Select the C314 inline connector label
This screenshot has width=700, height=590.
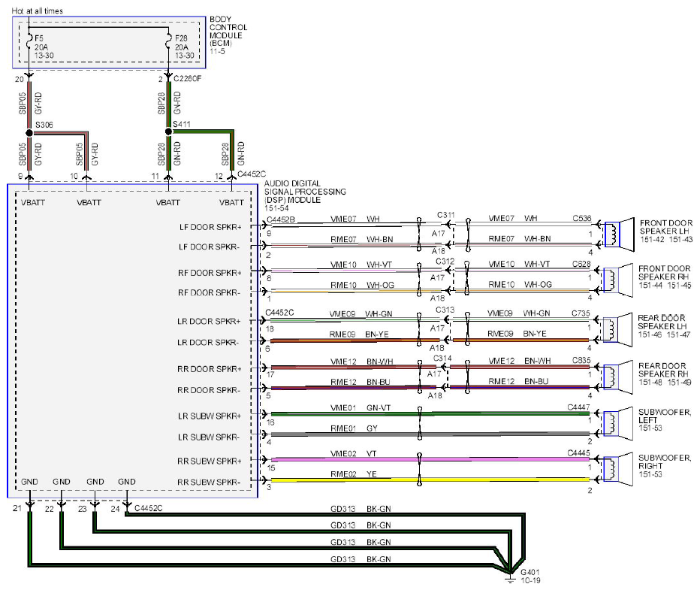[x=442, y=359]
